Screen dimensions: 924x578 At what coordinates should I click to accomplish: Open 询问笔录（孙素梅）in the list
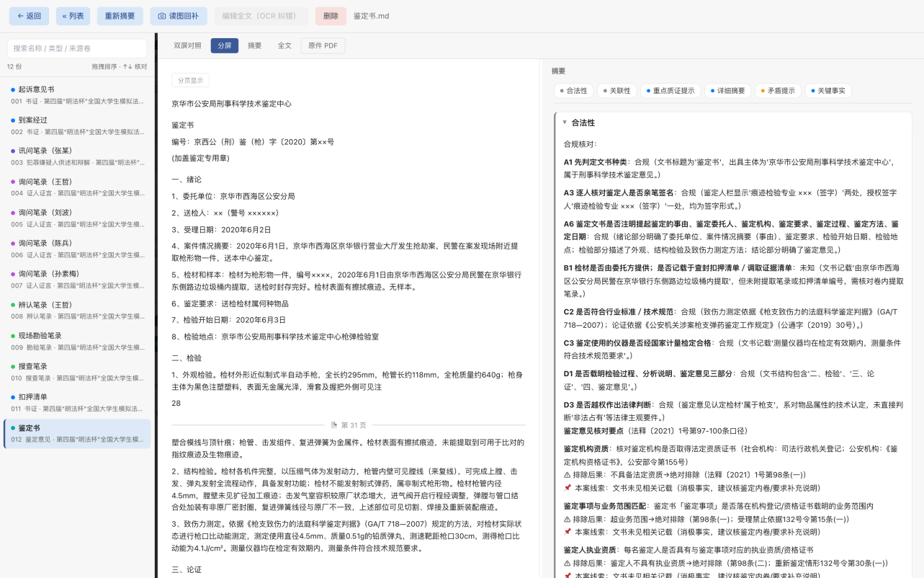pyautogui.click(x=77, y=279)
